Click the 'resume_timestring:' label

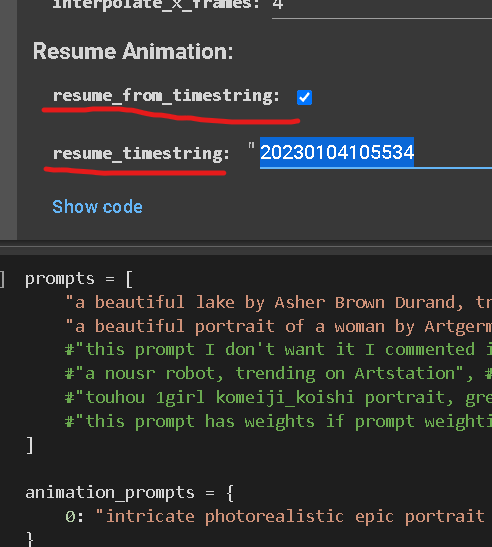[141, 154]
